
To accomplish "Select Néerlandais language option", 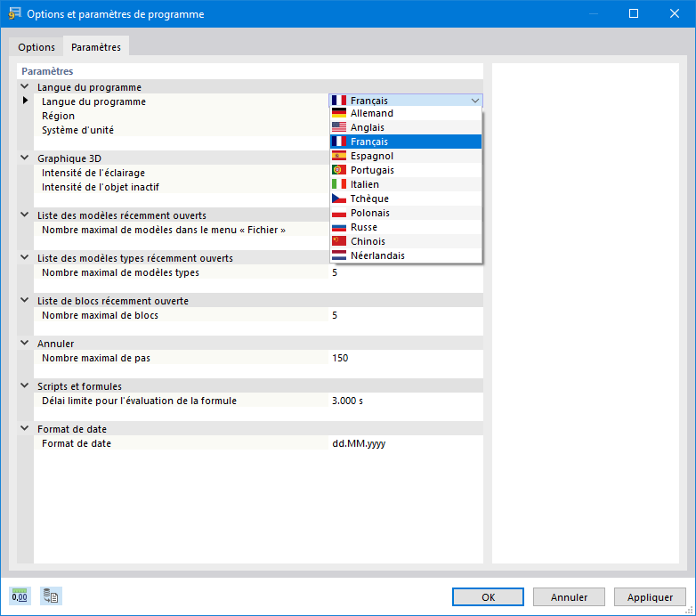I will (406, 255).
